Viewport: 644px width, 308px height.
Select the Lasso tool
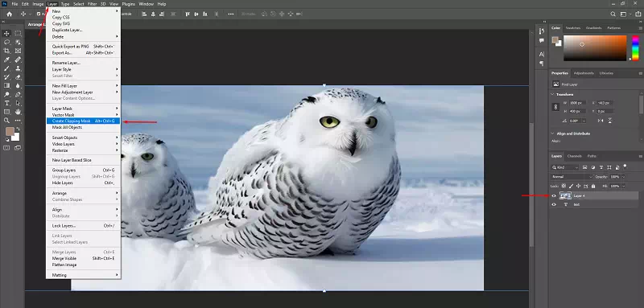click(7, 42)
